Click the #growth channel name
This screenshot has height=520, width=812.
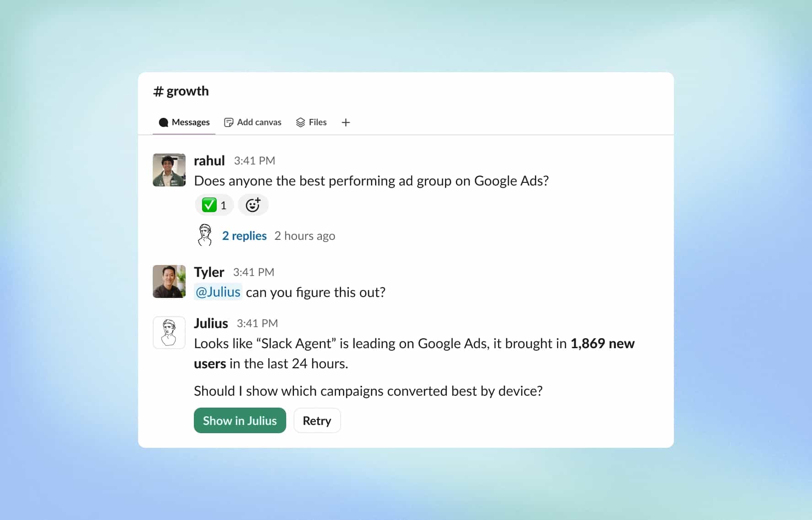tap(181, 91)
